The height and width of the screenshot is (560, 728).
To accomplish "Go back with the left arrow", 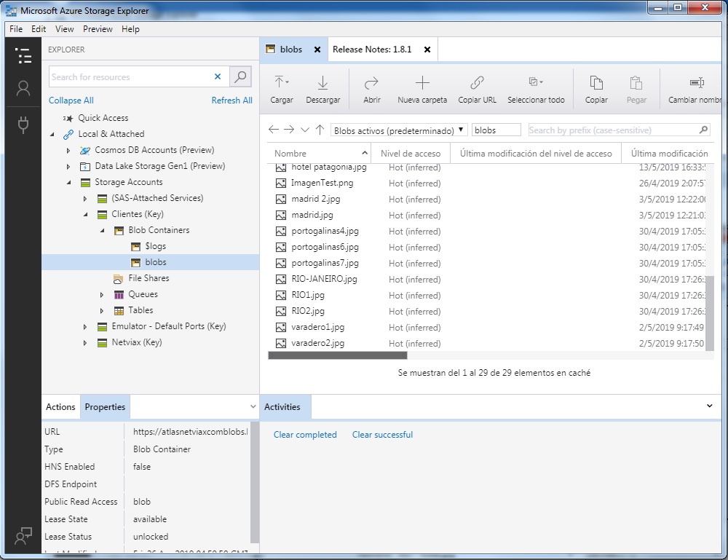I will (274, 130).
